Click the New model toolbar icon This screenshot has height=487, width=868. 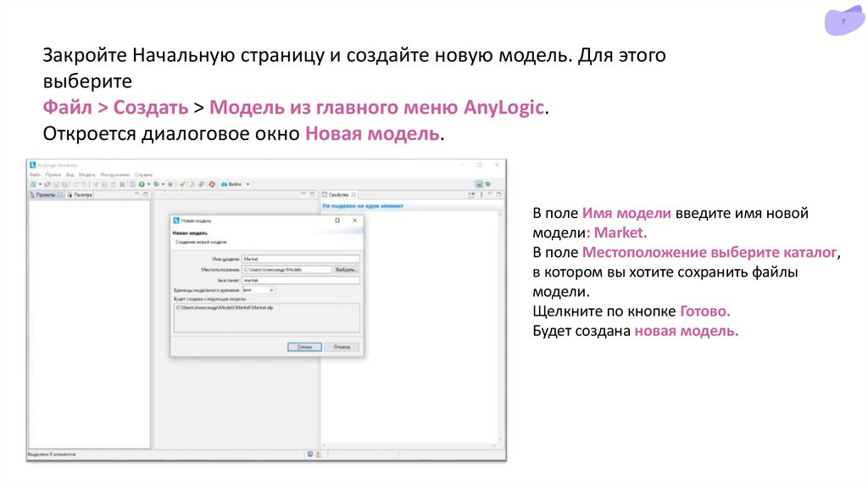click(x=33, y=184)
